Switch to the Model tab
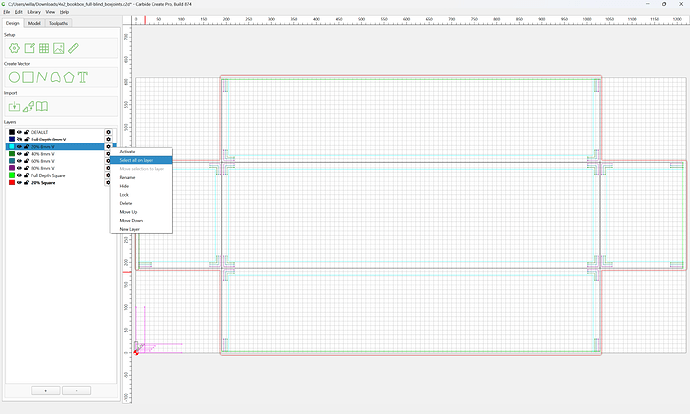Image resolution: width=690 pixels, height=414 pixels. pyautogui.click(x=34, y=23)
